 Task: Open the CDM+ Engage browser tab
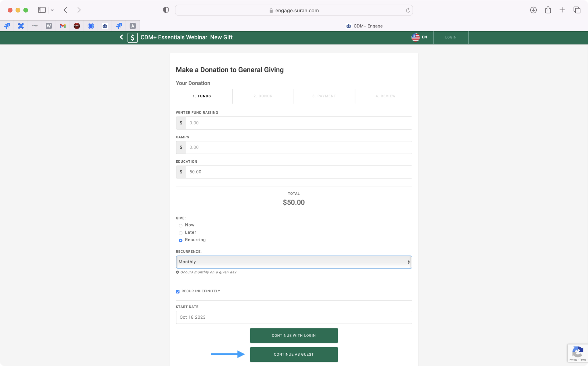pyautogui.click(x=364, y=26)
